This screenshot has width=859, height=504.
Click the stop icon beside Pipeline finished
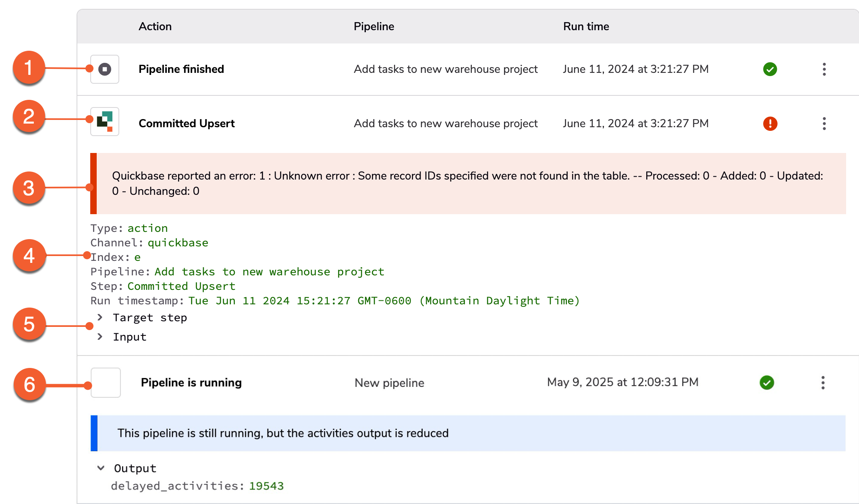(x=105, y=69)
